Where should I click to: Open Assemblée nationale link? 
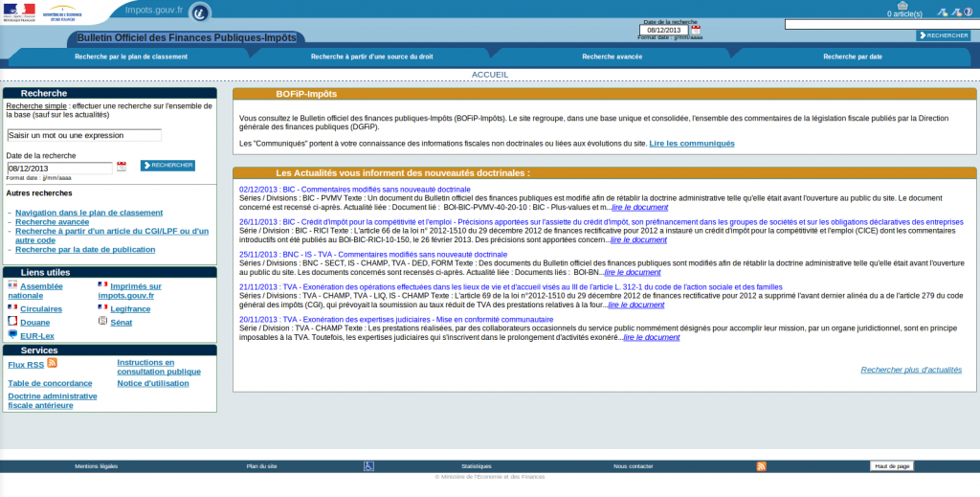(35, 291)
